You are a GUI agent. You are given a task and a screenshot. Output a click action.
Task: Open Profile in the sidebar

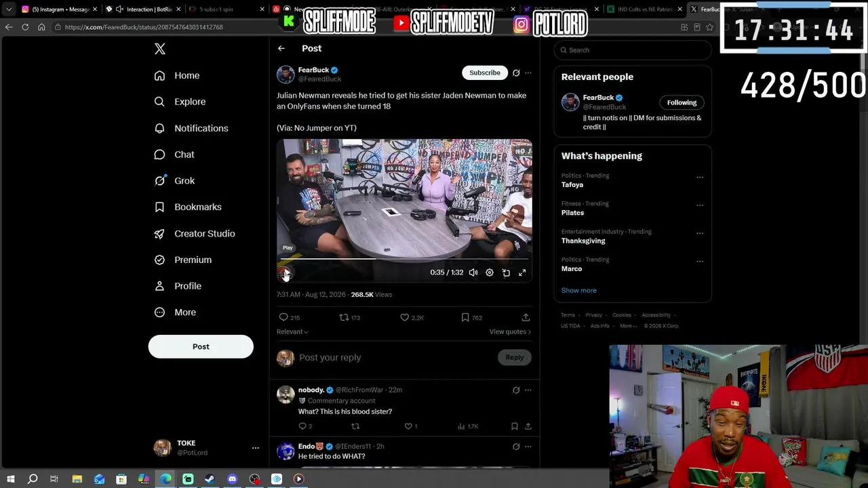pos(178,286)
